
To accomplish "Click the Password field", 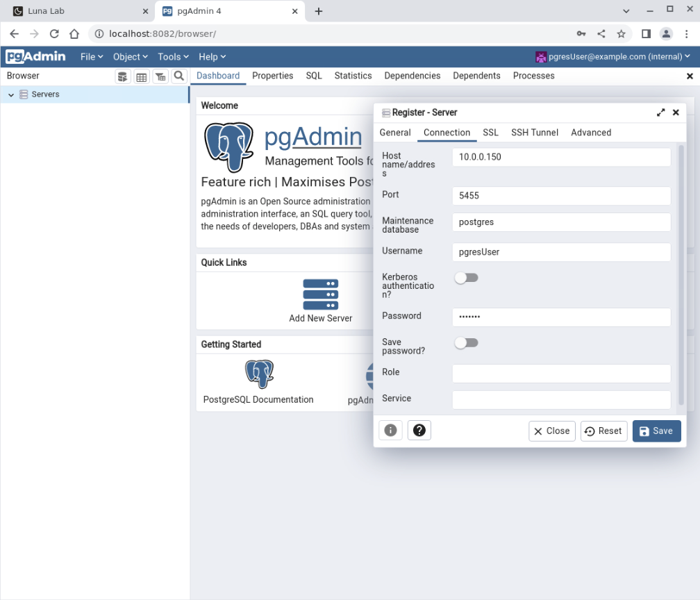I will pos(561,317).
